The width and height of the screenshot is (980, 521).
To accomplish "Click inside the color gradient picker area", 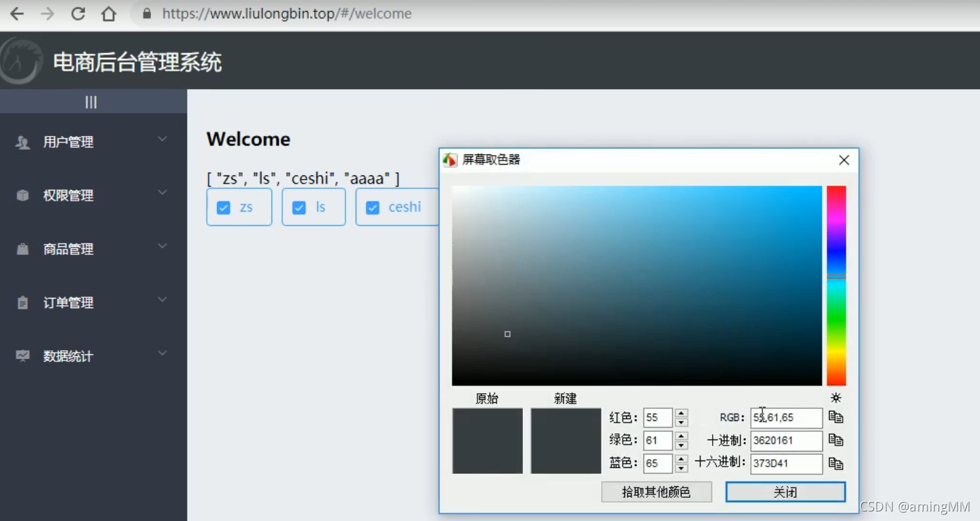I will tap(637, 286).
